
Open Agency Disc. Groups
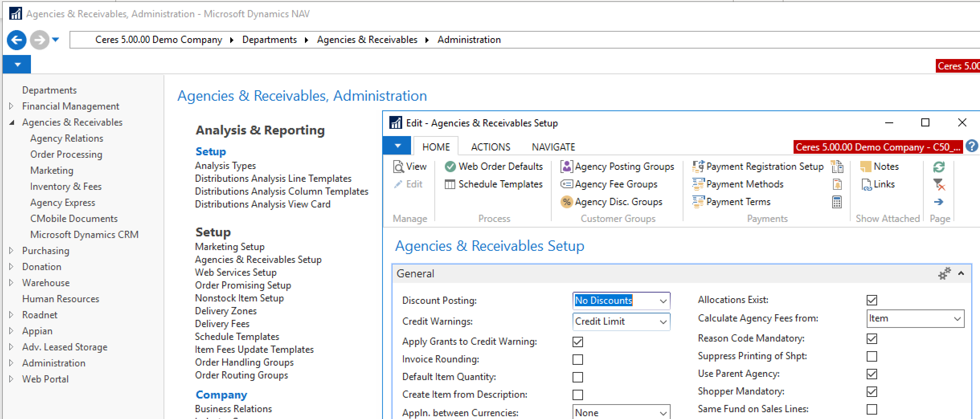click(x=612, y=202)
